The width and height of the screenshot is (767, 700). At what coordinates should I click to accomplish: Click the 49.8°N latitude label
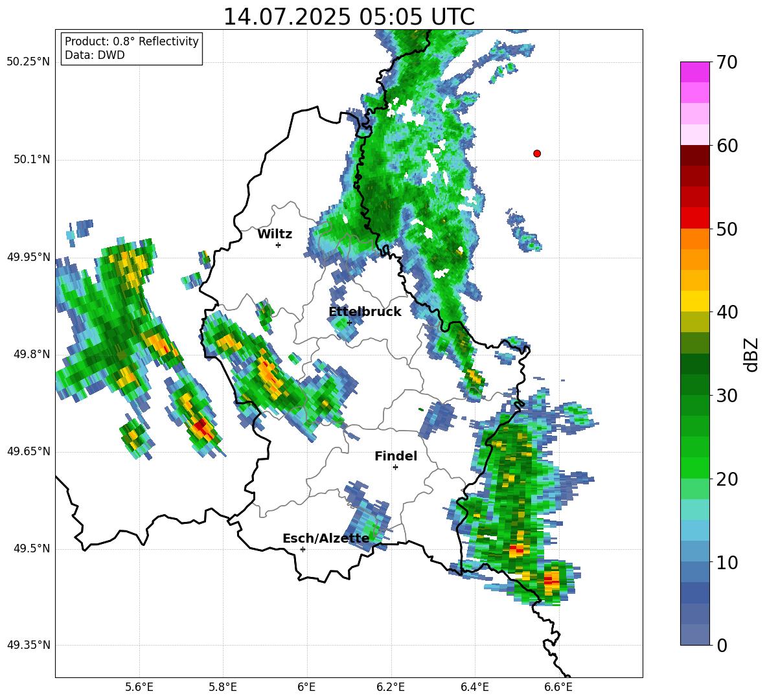32,354
